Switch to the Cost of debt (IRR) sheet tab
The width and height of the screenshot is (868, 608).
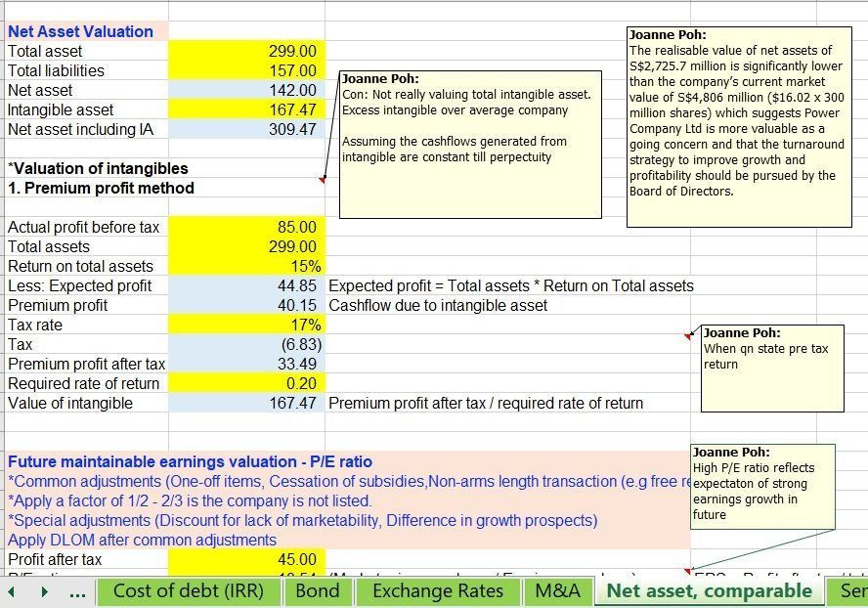189,590
